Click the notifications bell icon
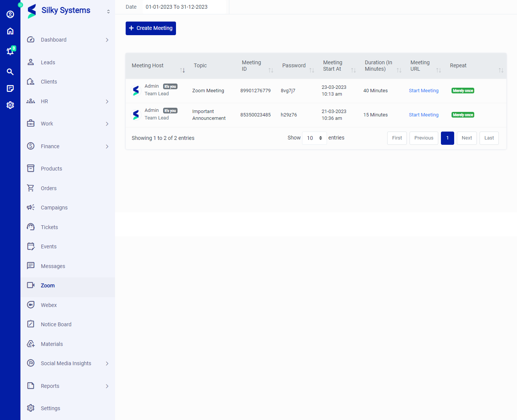Viewport: 517px width, 420px height. 10,51
